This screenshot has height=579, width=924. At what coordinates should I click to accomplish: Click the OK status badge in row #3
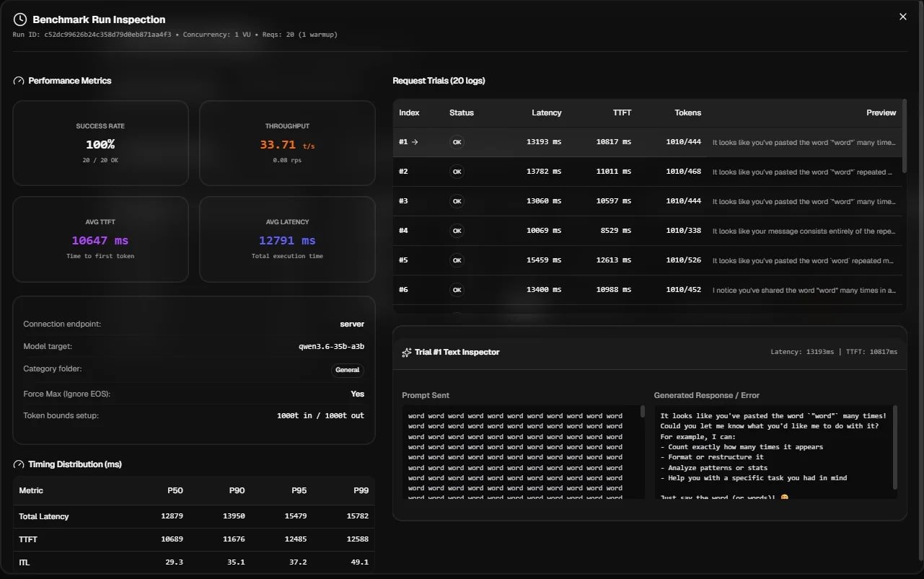click(457, 201)
